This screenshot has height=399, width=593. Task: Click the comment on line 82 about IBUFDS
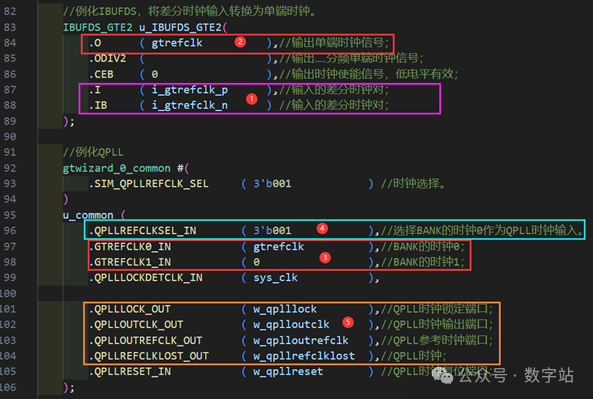(x=189, y=11)
